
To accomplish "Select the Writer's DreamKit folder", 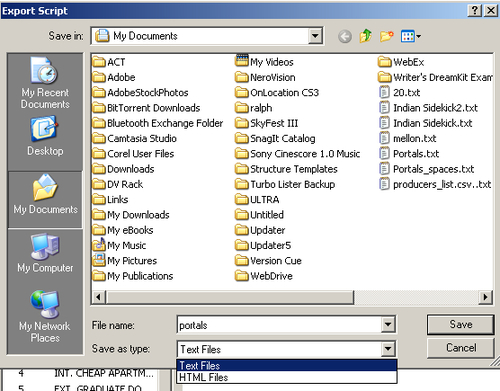I will [x=435, y=77].
